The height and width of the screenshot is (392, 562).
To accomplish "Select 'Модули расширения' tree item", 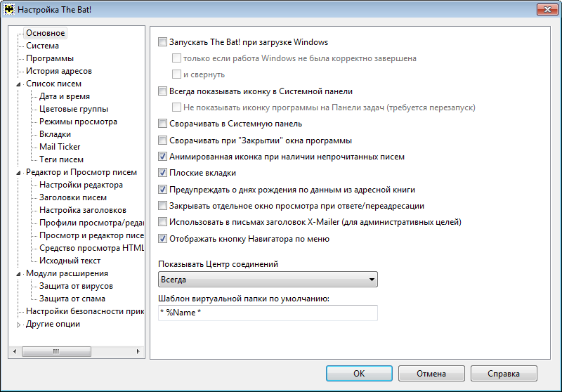I will click(67, 273).
